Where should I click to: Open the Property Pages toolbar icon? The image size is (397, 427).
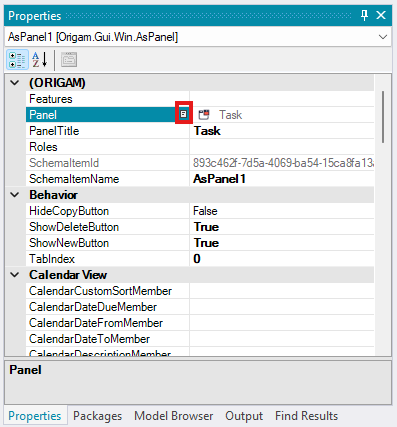tap(69, 60)
